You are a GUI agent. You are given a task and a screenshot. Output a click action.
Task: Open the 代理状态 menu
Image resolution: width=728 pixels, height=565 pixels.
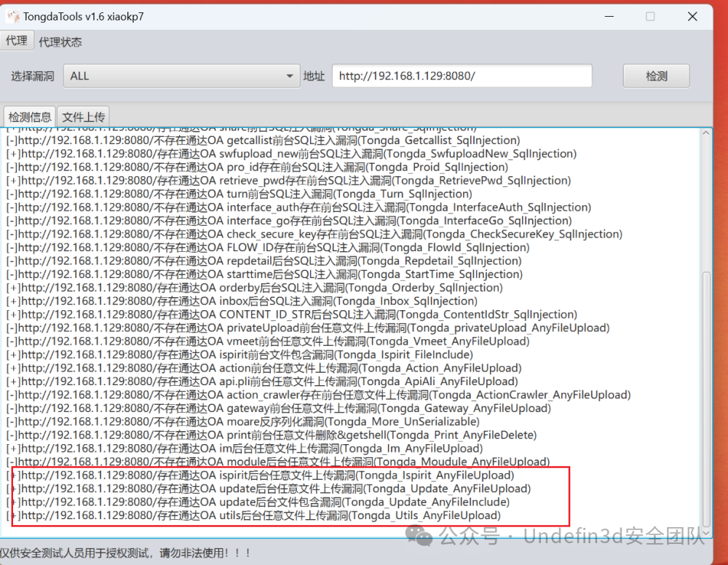tap(60, 42)
